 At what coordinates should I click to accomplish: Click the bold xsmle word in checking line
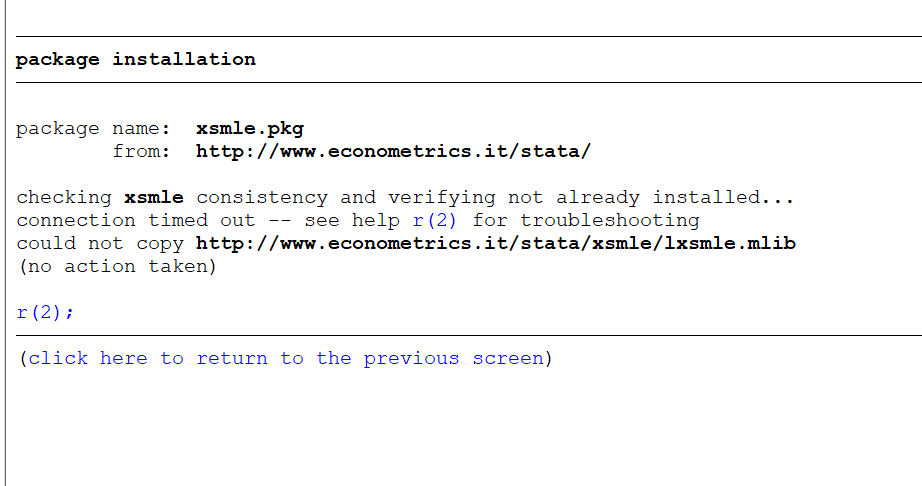click(154, 197)
